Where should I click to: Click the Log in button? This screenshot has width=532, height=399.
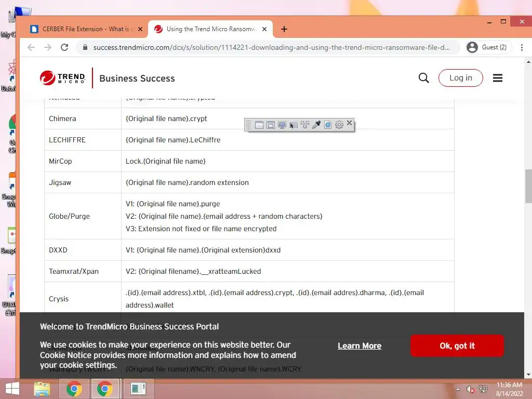(x=460, y=78)
